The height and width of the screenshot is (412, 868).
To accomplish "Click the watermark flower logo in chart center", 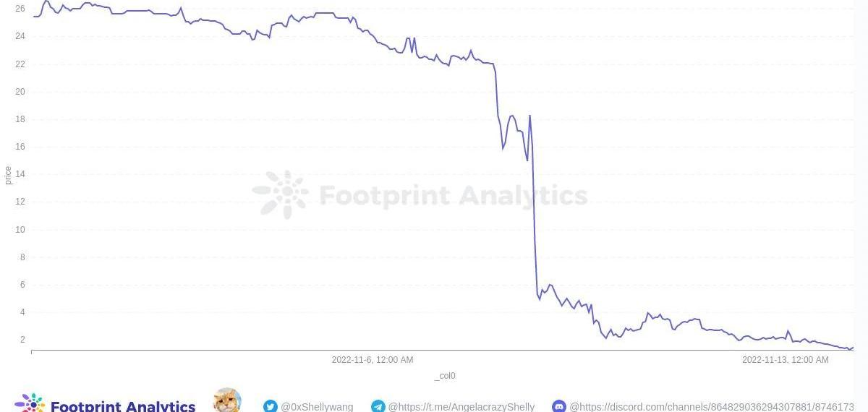I will (x=281, y=194).
